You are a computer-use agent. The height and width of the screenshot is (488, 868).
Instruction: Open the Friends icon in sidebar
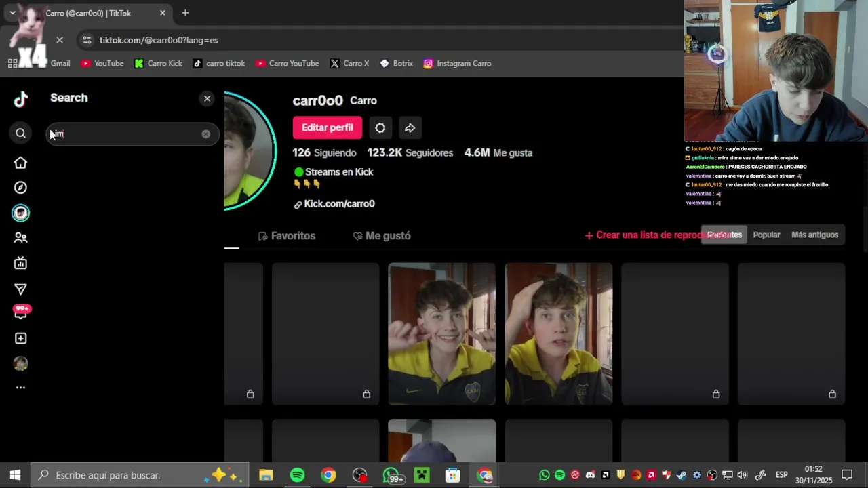pos(20,238)
